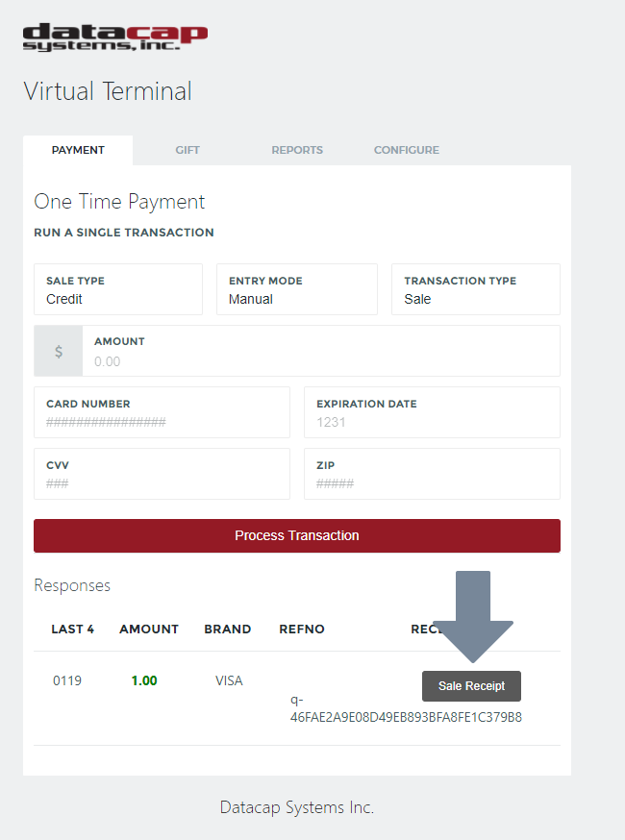Click the Process Transaction button
This screenshot has height=840, width=625.
(x=296, y=535)
